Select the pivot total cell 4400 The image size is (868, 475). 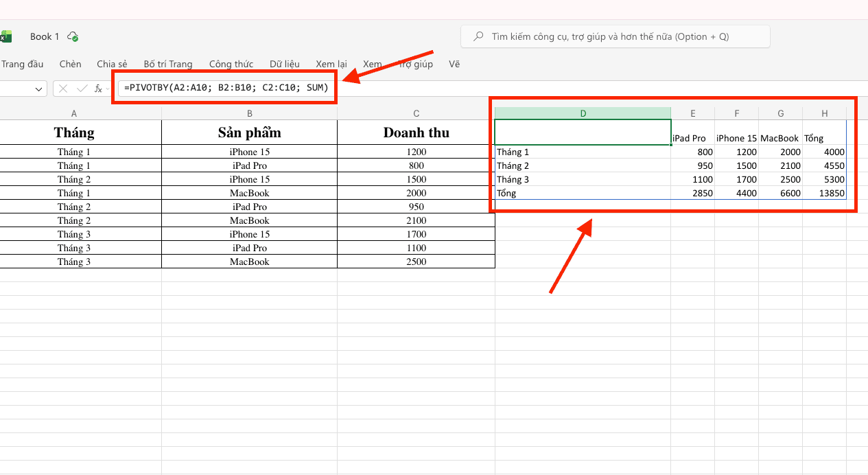(x=736, y=193)
